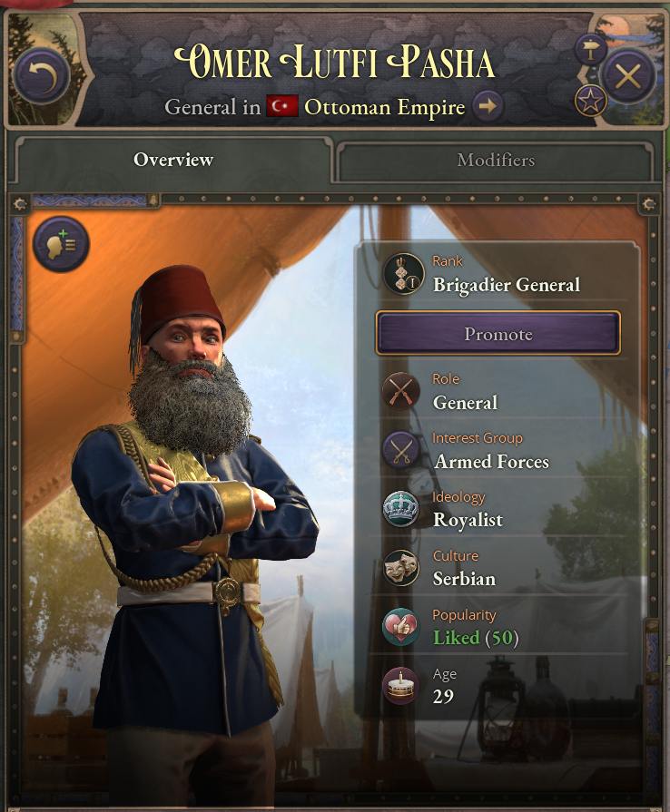
Task: Click the Serbian culture masks icon
Action: (401, 568)
